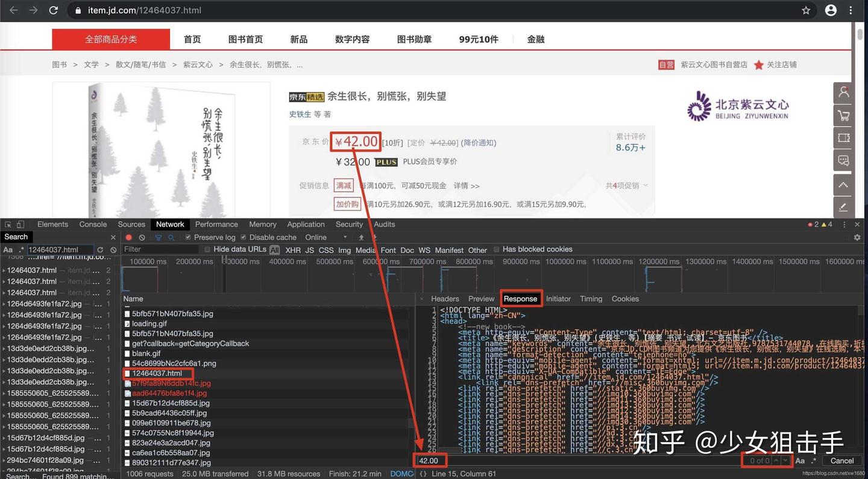Viewport: 868px width, 479px height.
Task: Switch to the Elements tab
Action: tap(52, 224)
